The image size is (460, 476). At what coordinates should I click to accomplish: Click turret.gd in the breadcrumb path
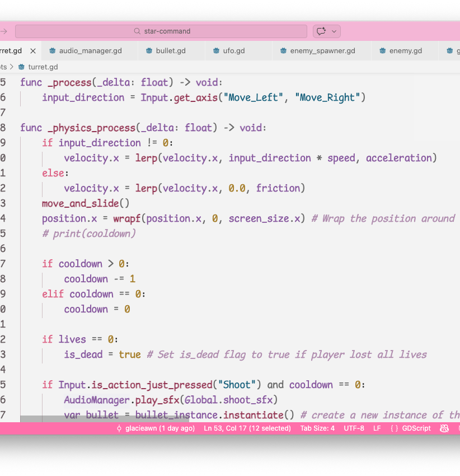(x=43, y=67)
